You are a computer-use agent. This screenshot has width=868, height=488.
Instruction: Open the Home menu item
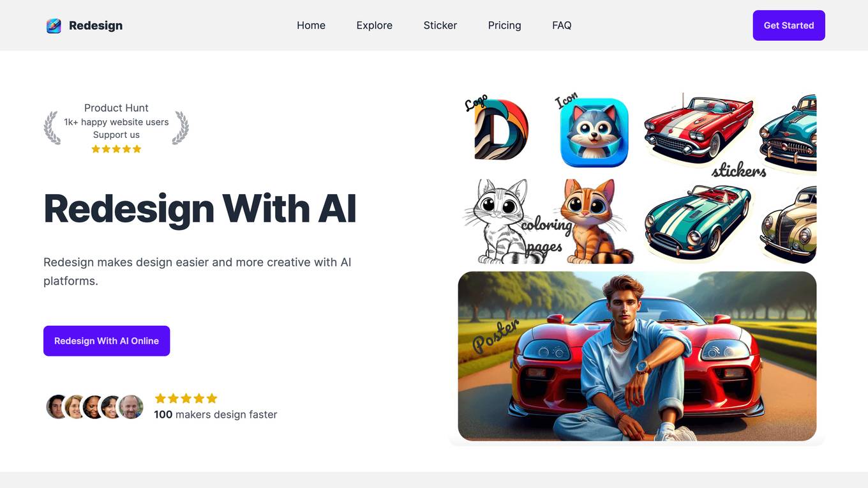point(311,26)
